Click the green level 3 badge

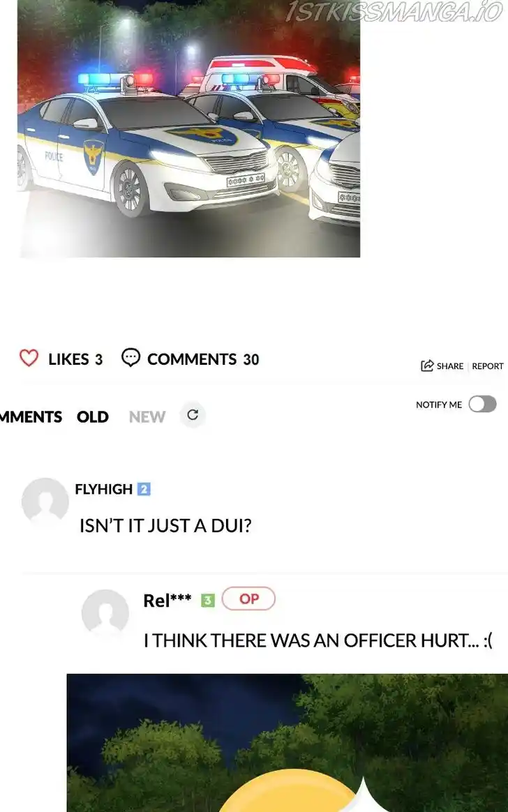(x=208, y=600)
